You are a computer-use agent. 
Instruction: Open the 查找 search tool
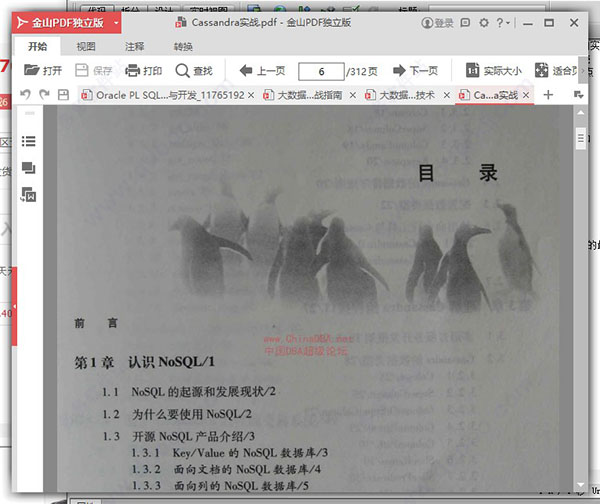pos(194,70)
